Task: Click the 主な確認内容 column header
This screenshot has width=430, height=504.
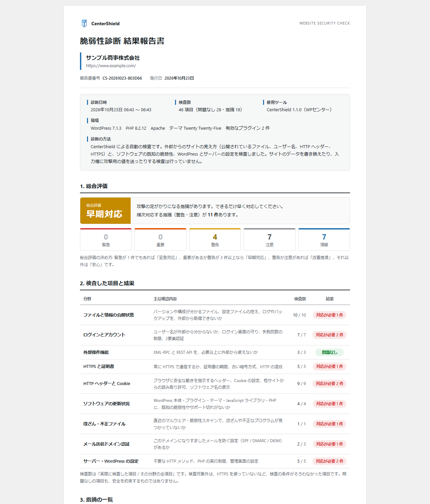Action: (165, 299)
